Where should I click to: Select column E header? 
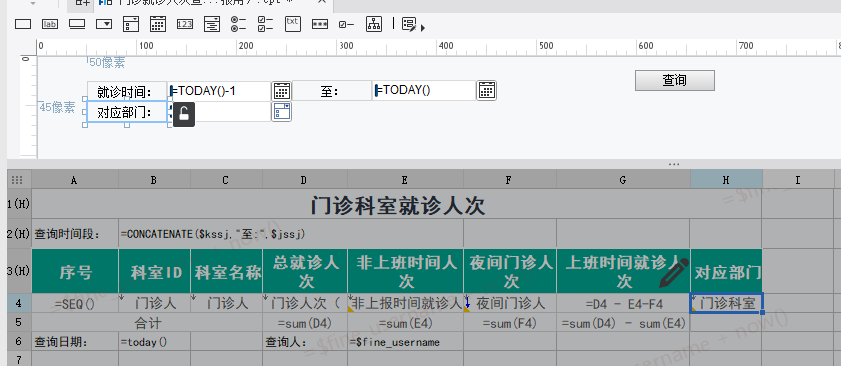point(405,180)
